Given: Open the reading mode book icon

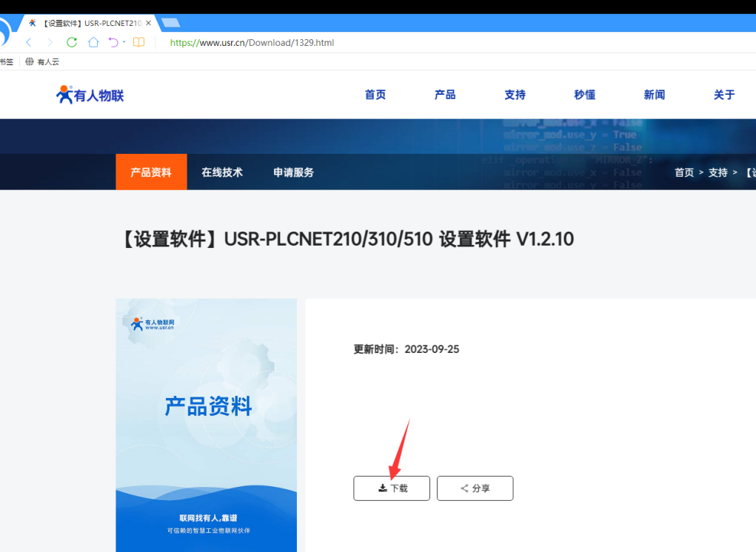Looking at the screenshot, I should (x=138, y=42).
